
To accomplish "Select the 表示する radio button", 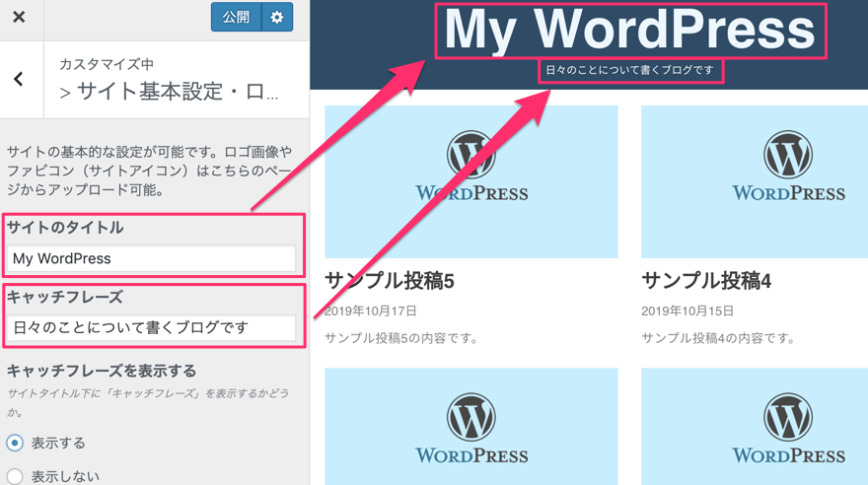I will pyautogui.click(x=15, y=443).
